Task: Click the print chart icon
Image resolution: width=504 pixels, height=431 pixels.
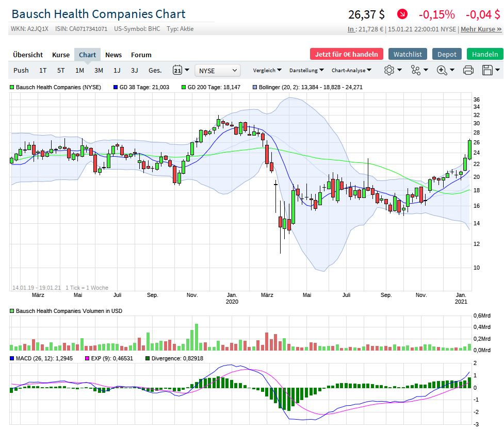Action: point(468,70)
